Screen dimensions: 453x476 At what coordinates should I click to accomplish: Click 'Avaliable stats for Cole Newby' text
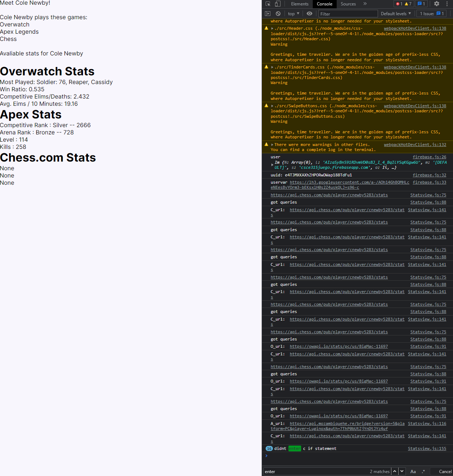(41, 54)
